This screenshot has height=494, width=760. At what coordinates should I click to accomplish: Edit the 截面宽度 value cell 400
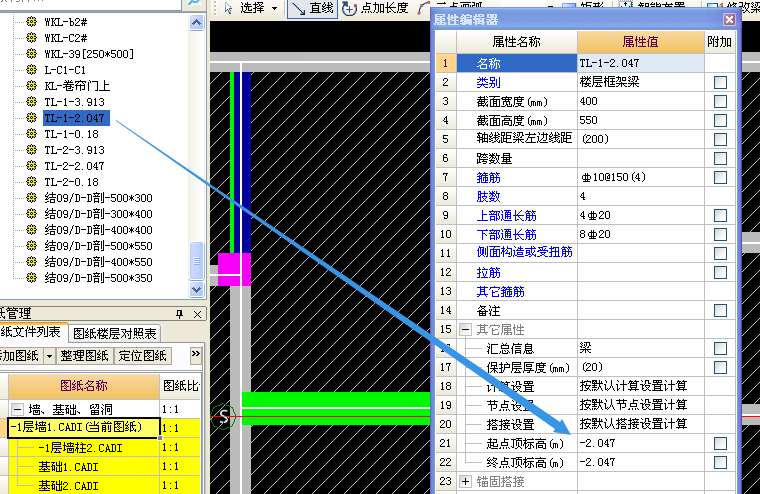point(641,101)
